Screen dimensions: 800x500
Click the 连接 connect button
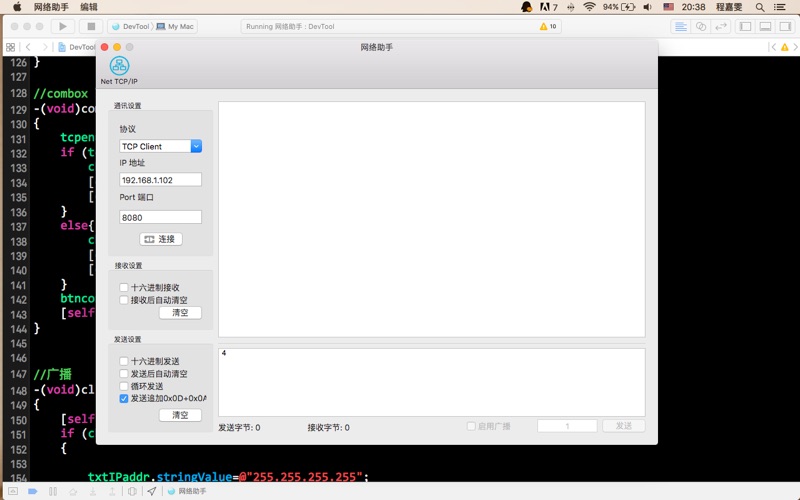[x=161, y=239]
